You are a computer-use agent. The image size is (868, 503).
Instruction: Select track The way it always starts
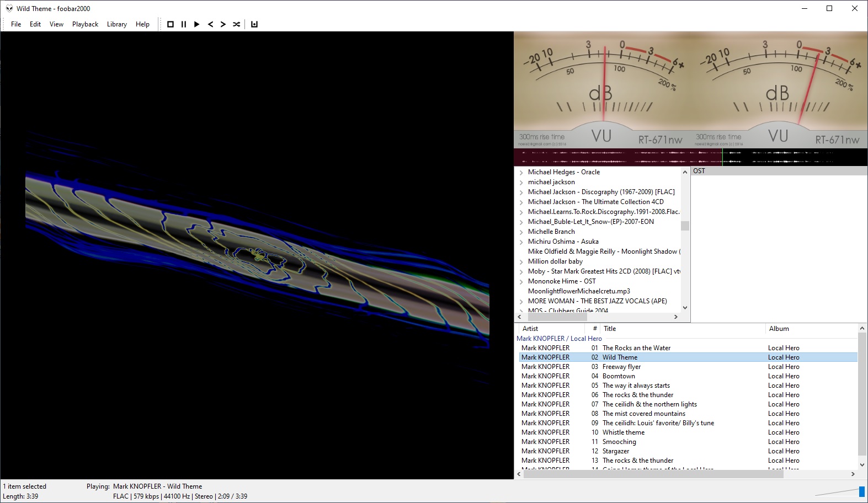688,386
